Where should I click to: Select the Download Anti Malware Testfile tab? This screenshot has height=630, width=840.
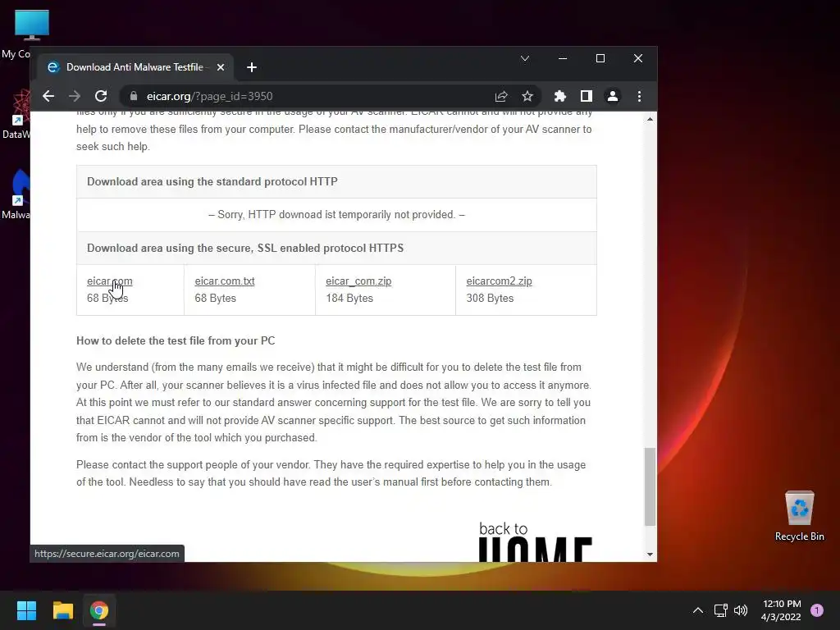[135, 67]
